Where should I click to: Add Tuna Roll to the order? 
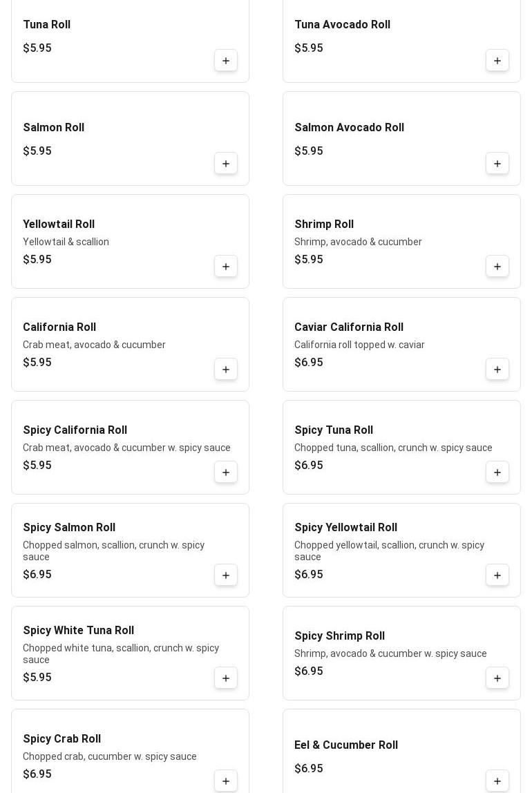tap(226, 61)
